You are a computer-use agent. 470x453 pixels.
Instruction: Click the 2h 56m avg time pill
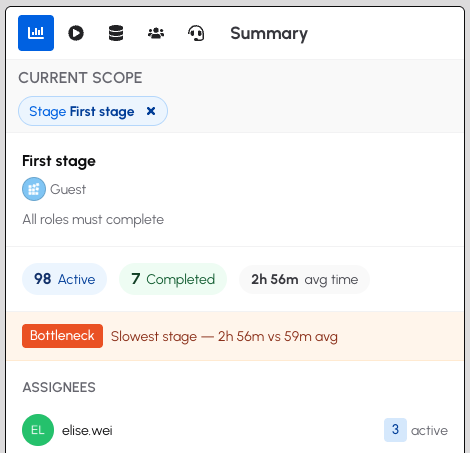click(x=304, y=279)
